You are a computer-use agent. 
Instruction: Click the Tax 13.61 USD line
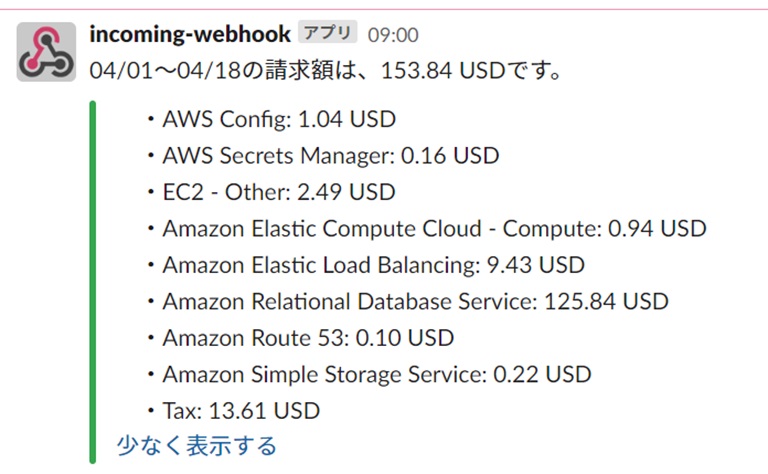tap(241, 411)
